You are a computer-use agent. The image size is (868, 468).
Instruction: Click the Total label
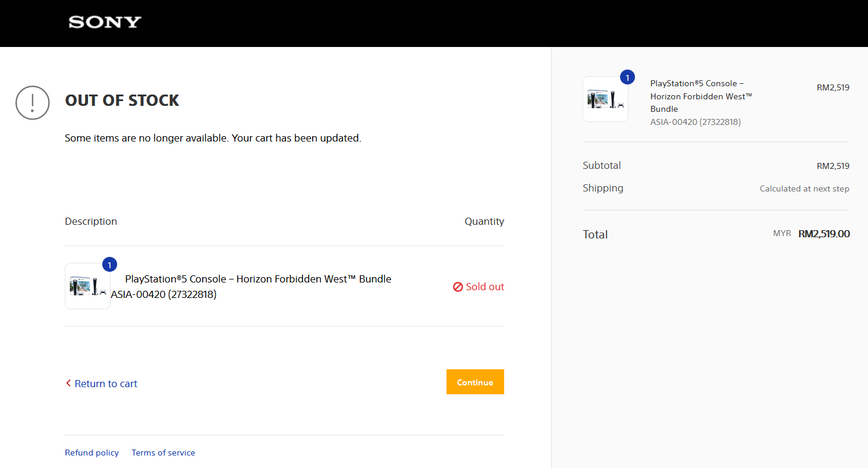595,234
